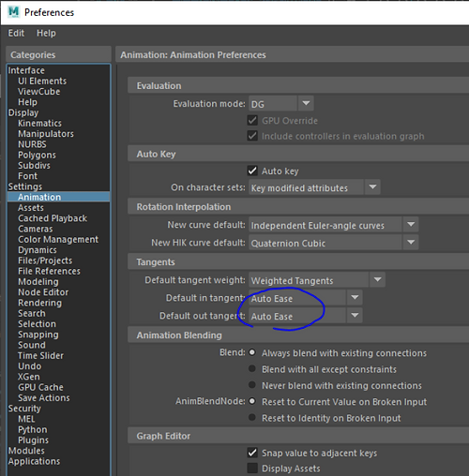Collapse the Rotation Interpolation section header
Image resolution: width=469 pixels, height=476 pixels.
(298, 207)
